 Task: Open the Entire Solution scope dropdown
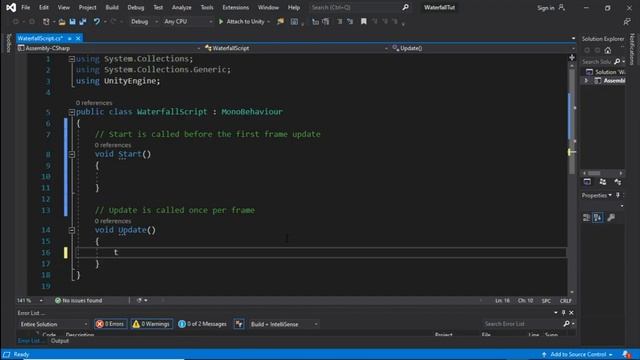coord(53,324)
